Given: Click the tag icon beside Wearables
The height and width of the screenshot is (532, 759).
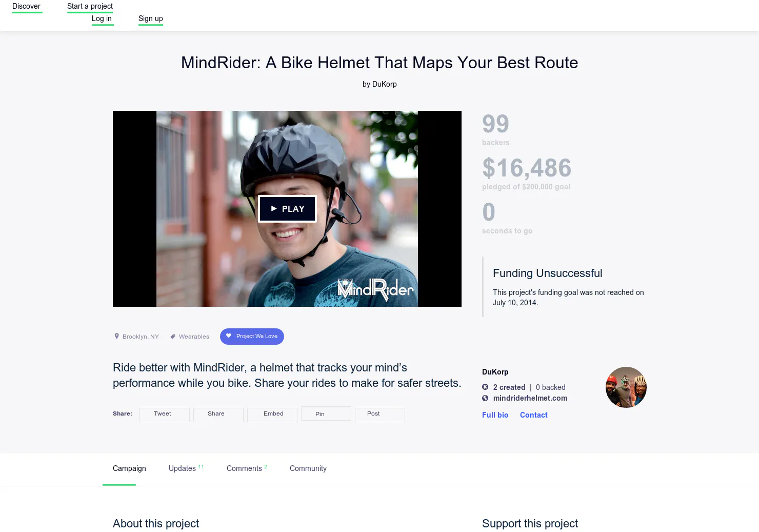Looking at the screenshot, I should [x=173, y=337].
